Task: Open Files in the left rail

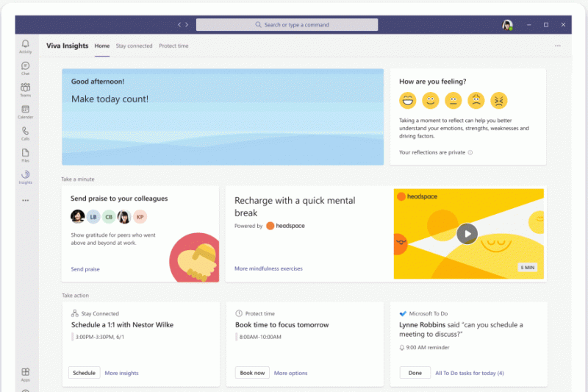Action: click(x=26, y=154)
